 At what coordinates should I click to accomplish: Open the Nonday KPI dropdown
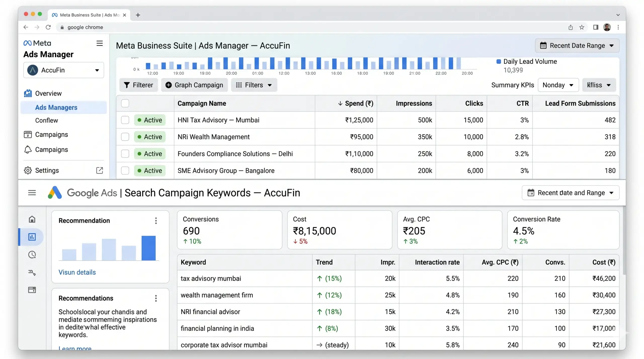click(558, 85)
